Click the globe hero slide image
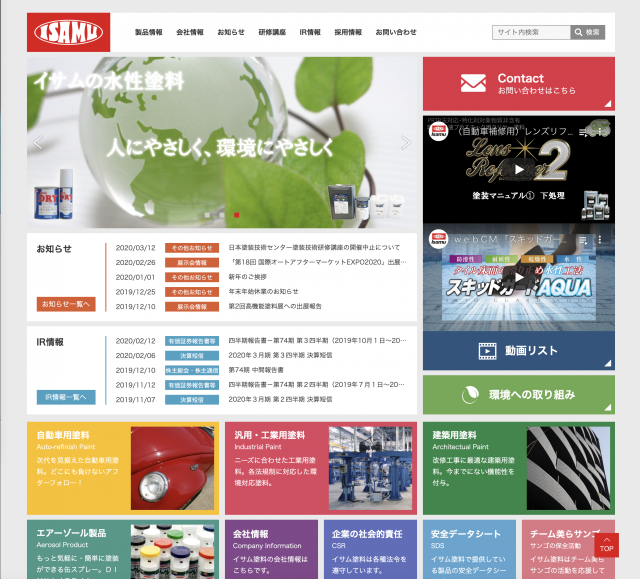The width and height of the screenshot is (640, 579). click(x=222, y=142)
